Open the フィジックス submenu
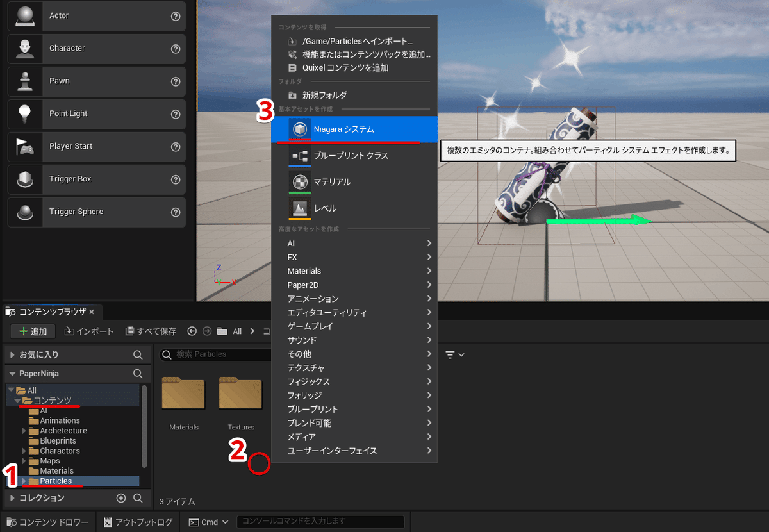The image size is (769, 532). [x=354, y=381]
